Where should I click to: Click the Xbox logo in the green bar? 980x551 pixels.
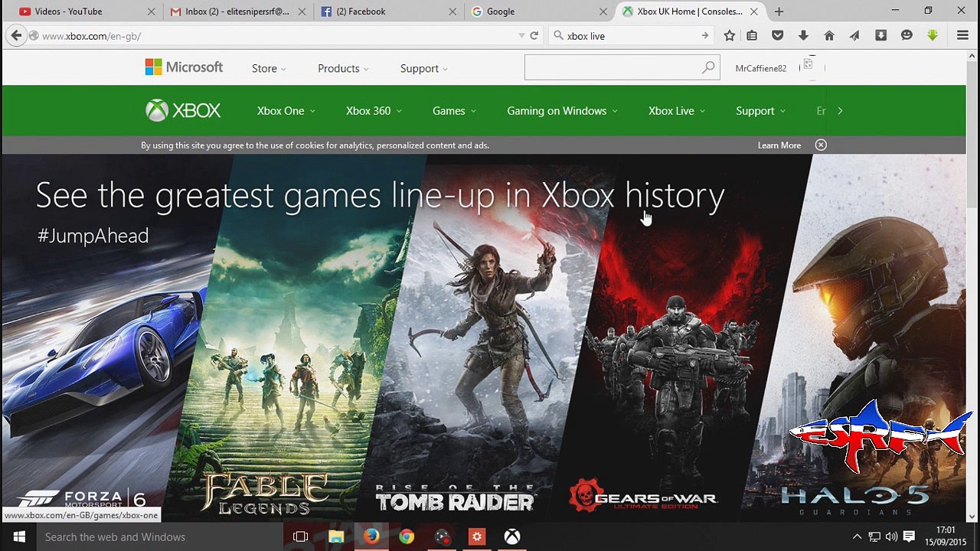tap(183, 111)
